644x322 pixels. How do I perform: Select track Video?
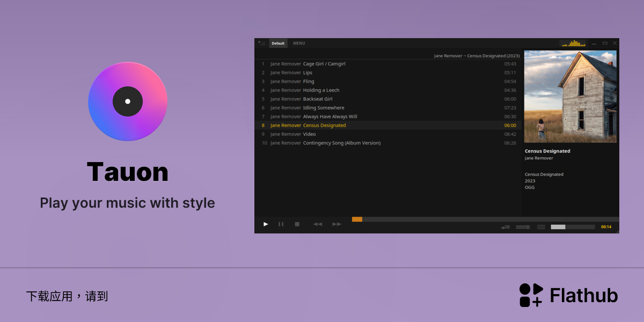click(388, 134)
